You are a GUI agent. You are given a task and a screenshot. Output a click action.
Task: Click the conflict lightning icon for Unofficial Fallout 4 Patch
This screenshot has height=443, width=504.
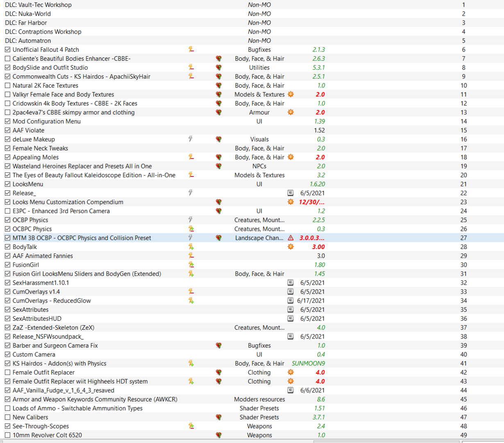(191, 49)
